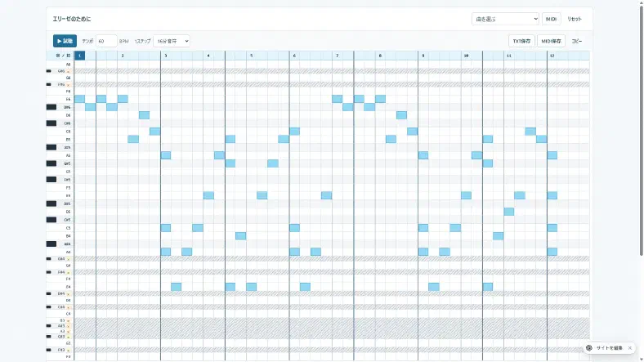Image resolution: width=644 pixels, height=362 pixels.
Task: Click the small F#6 black key
Action: [49, 84]
